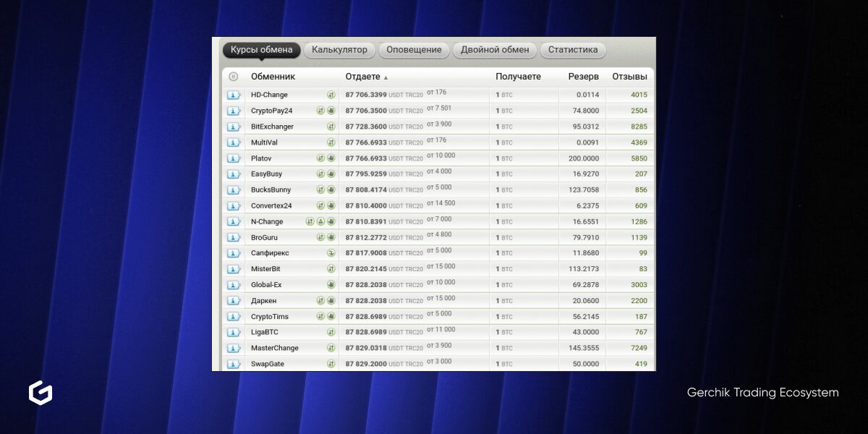Open the 4015 reviews of HD-Change
This screenshot has width=868, height=434.
pos(639,95)
